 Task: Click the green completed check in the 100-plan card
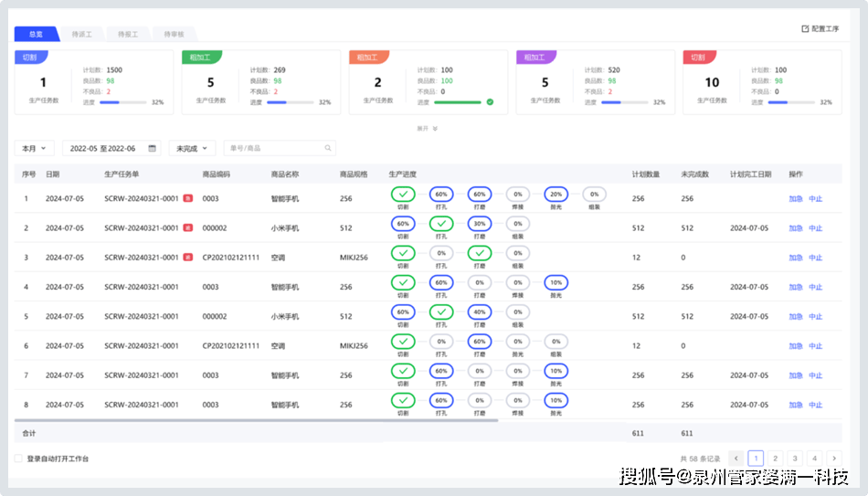tap(490, 102)
